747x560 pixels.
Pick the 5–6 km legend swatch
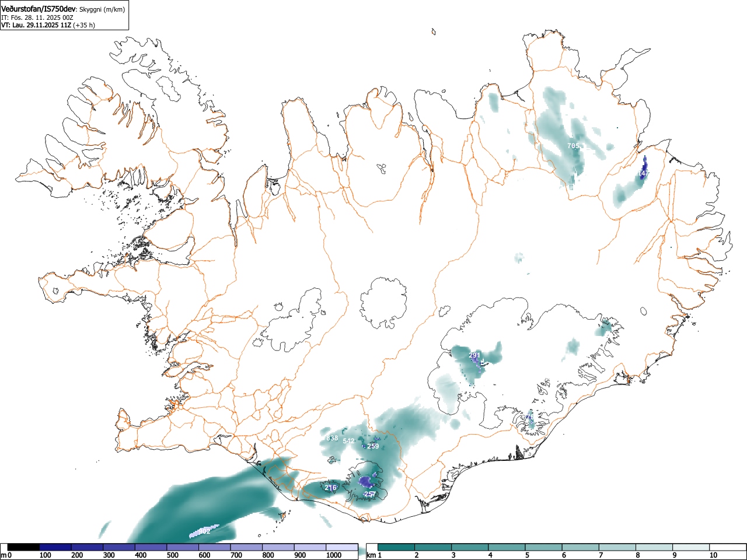[x=543, y=547]
